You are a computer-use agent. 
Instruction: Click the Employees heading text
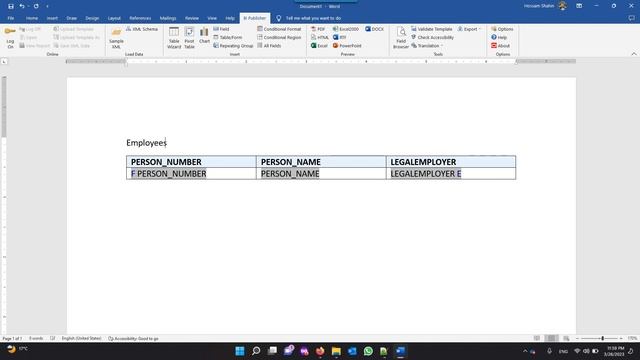click(146, 143)
